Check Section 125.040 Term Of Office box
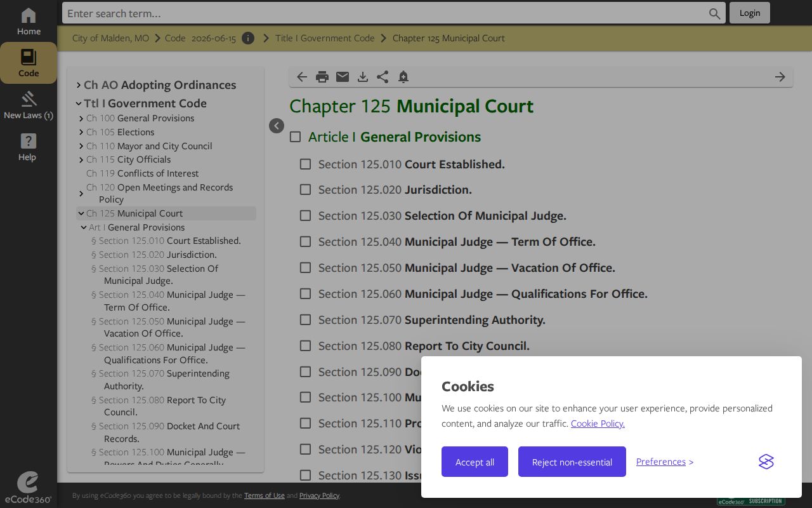 [305, 242]
